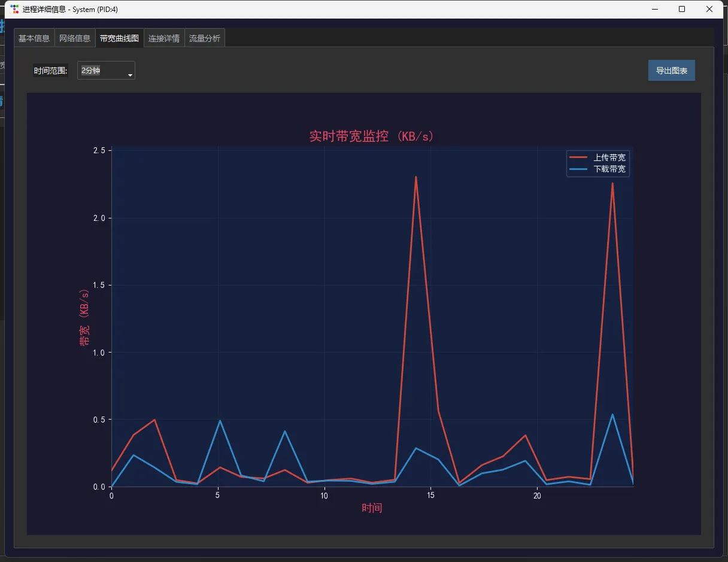Switch to the 流量分析 tab

(205, 38)
